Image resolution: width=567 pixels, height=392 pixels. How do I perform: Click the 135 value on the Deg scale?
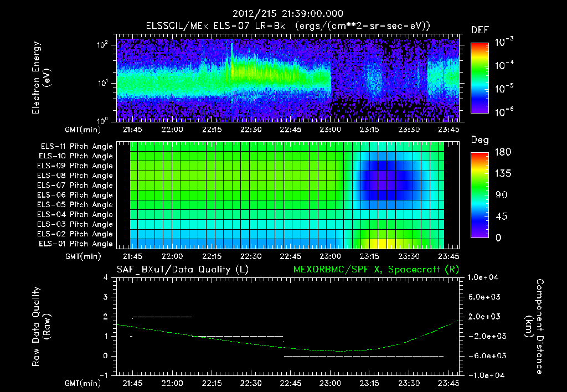coord(503,174)
